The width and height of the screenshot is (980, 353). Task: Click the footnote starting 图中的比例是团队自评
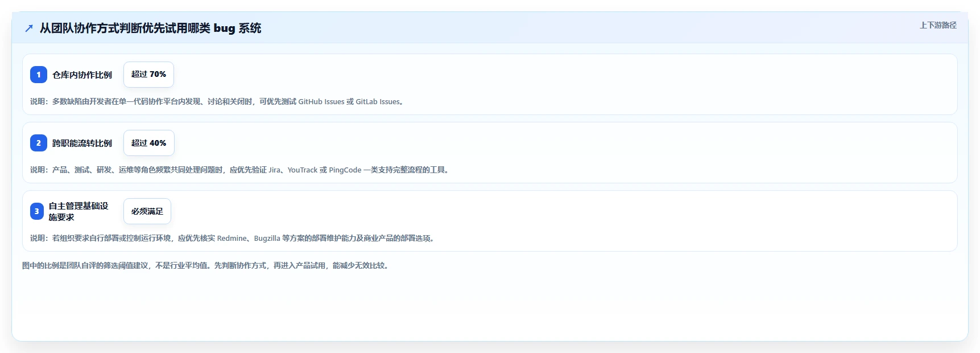[x=207, y=265]
